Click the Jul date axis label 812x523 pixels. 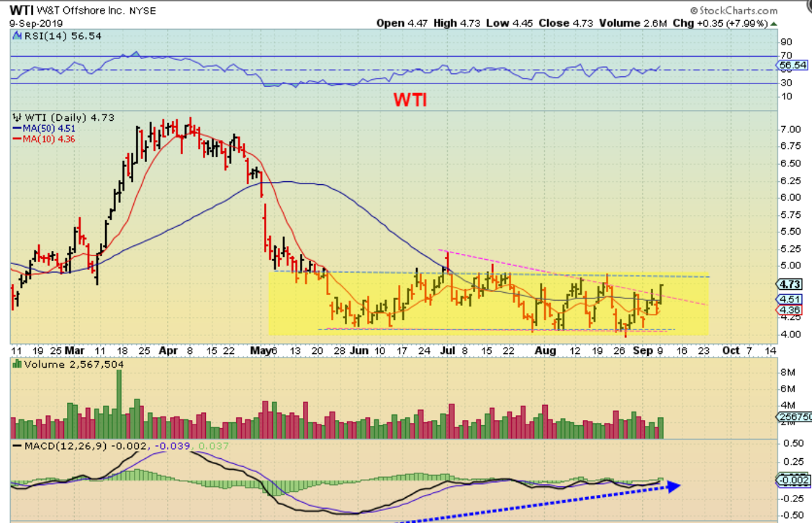[447, 351]
